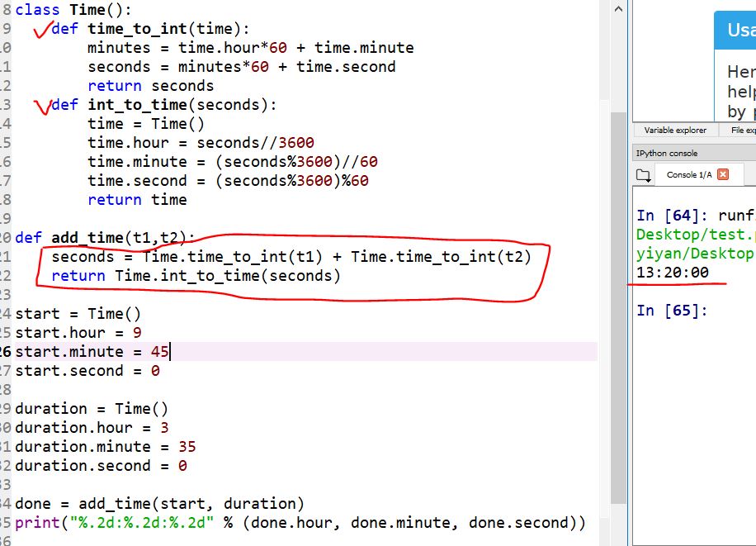Select the Console 1/A tab
The height and width of the screenshot is (546, 756).
coord(687,174)
